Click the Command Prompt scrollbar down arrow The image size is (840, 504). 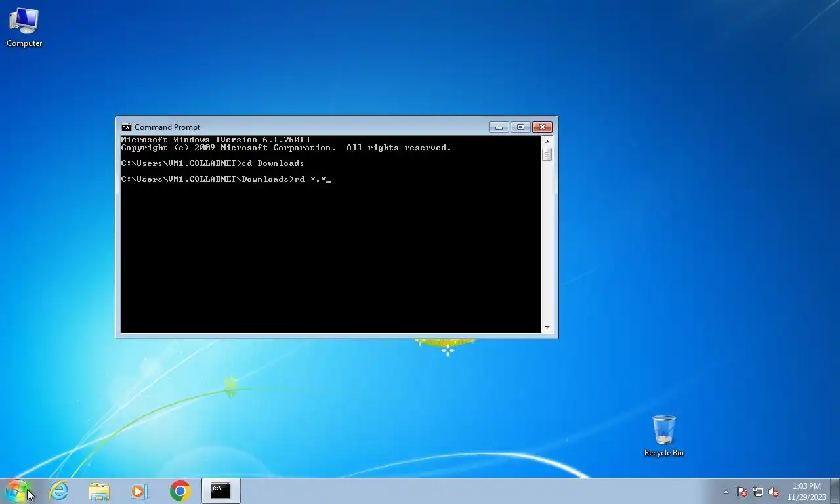[x=547, y=327]
